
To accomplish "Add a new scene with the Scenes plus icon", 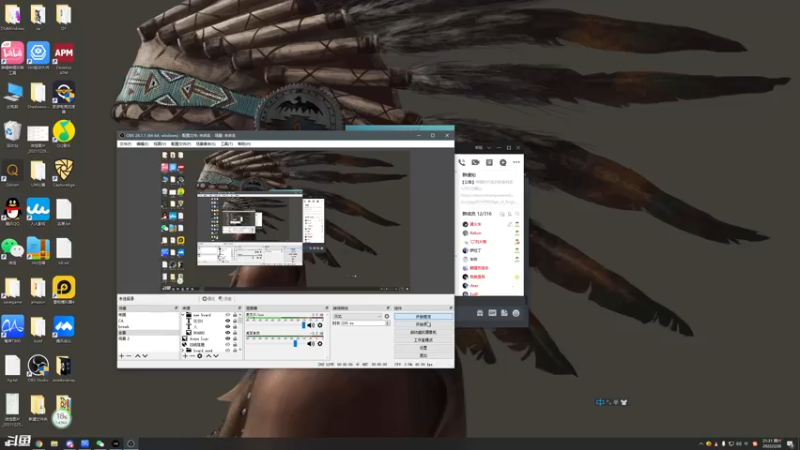I will (121, 356).
